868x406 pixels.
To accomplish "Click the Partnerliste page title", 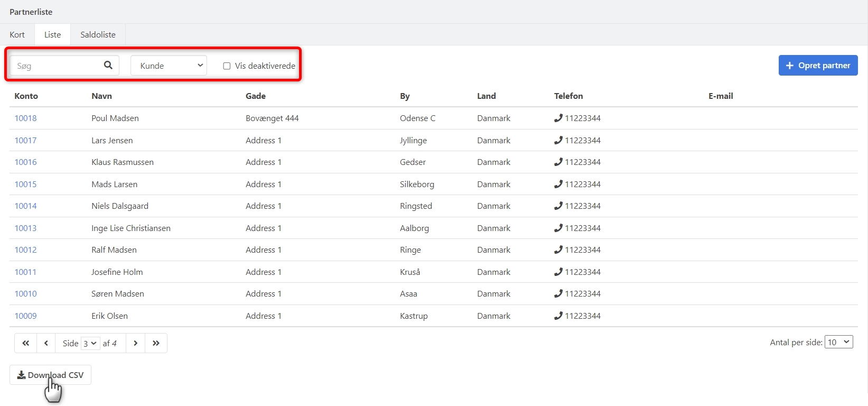I will (x=31, y=12).
